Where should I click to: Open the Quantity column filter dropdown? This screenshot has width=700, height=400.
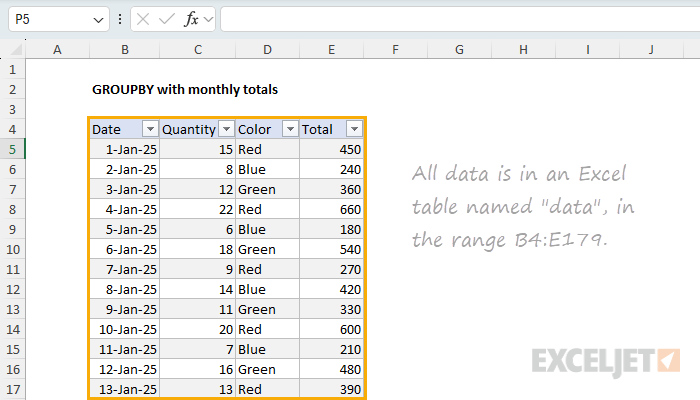(x=226, y=129)
